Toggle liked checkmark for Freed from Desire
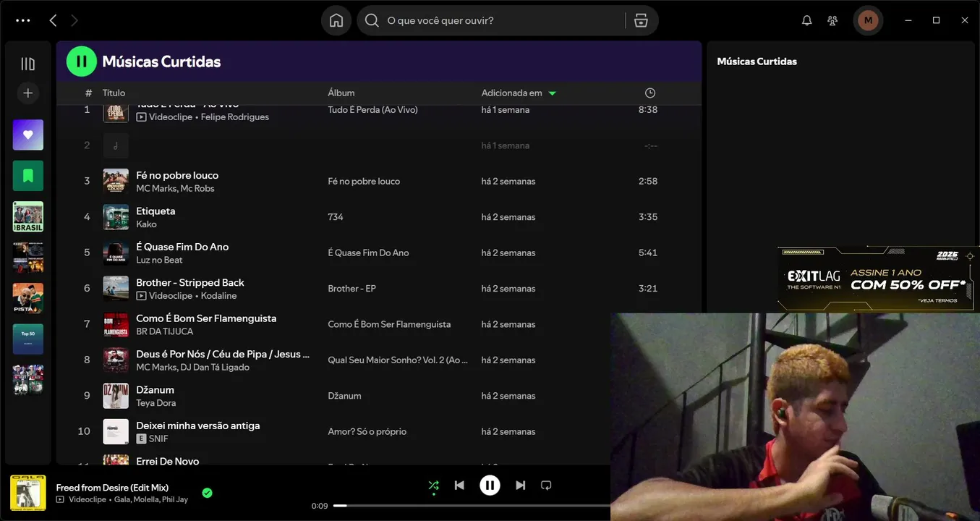Viewport: 980px width, 521px height. pos(207,493)
